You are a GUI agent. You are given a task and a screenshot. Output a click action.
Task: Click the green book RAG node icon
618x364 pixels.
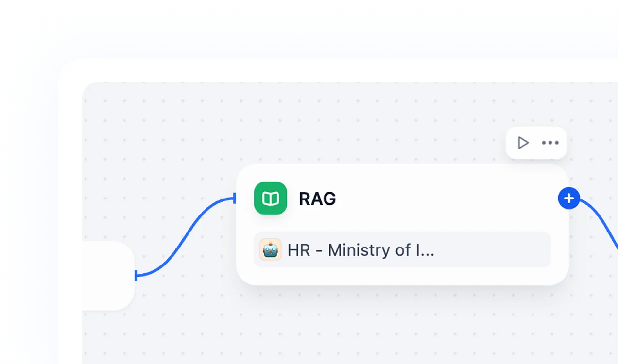271,198
